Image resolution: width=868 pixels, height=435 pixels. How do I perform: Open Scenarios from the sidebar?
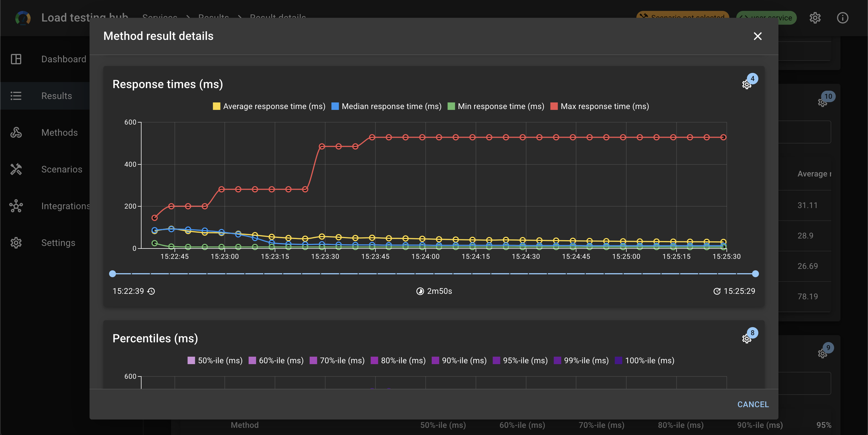tap(45, 170)
